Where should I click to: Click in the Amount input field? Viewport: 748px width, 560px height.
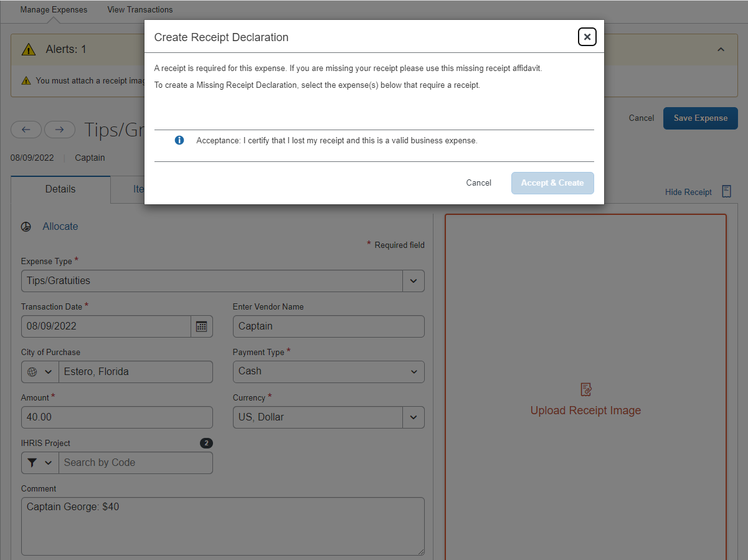(116, 417)
